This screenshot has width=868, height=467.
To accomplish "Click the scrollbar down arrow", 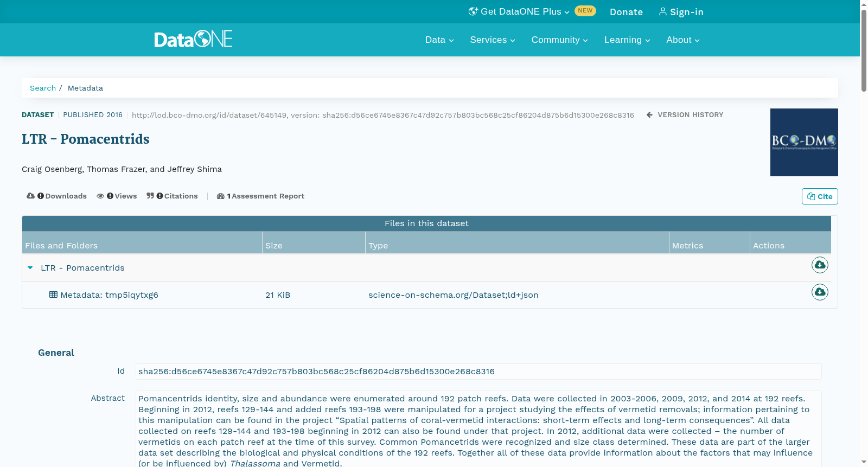I will (x=864, y=462).
